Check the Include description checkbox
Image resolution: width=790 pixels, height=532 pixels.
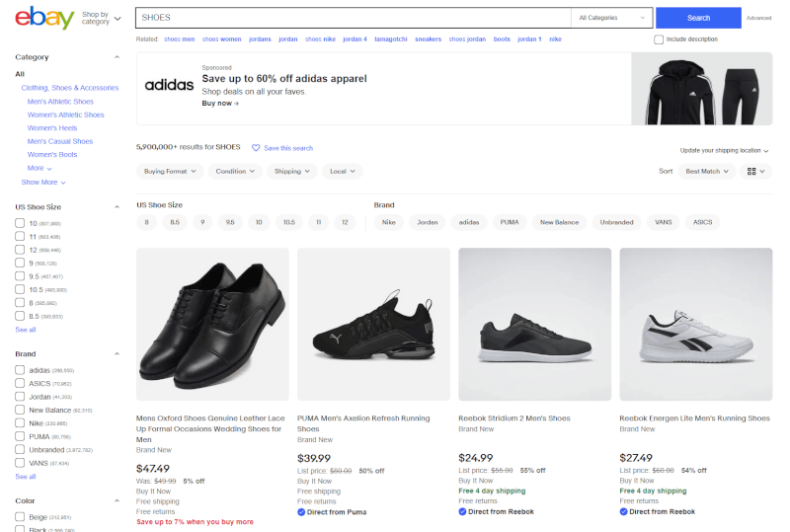coord(659,39)
